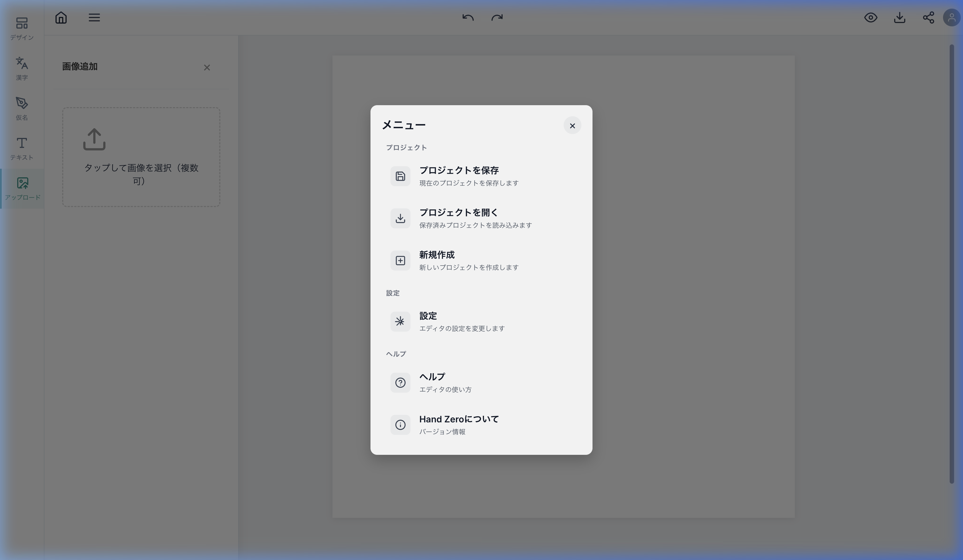Viewport: 963px width, 560px height.
Task: Select the 仮名 pen tool tab
Action: (x=22, y=109)
